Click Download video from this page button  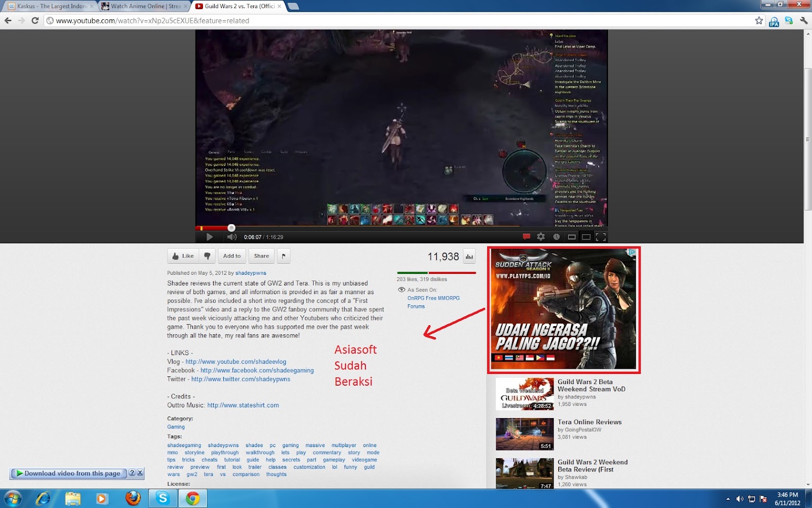point(69,473)
